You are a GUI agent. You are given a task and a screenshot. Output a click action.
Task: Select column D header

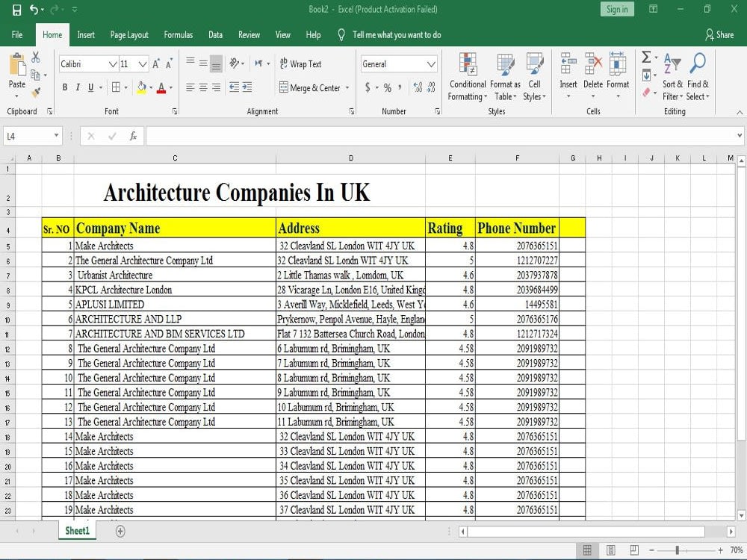[350, 158]
